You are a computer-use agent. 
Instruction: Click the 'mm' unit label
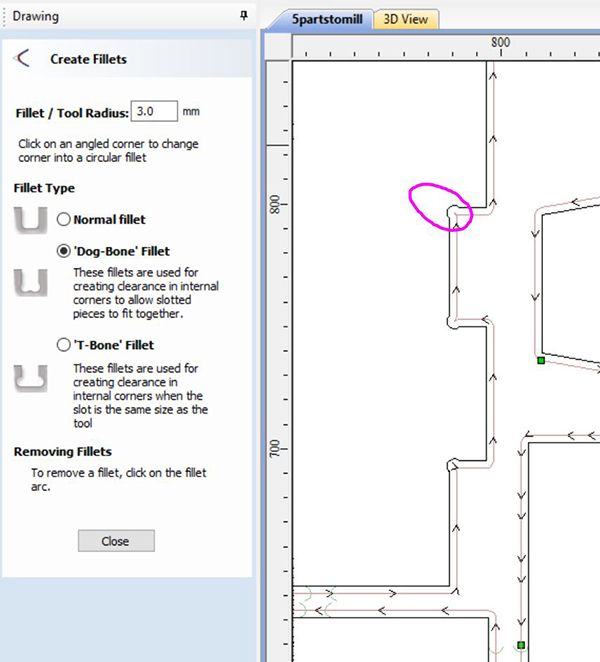pyautogui.click(x=191, y=112)
